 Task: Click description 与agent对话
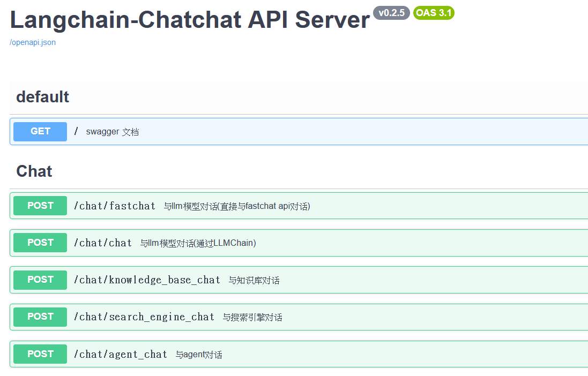[x=199, y=354]
